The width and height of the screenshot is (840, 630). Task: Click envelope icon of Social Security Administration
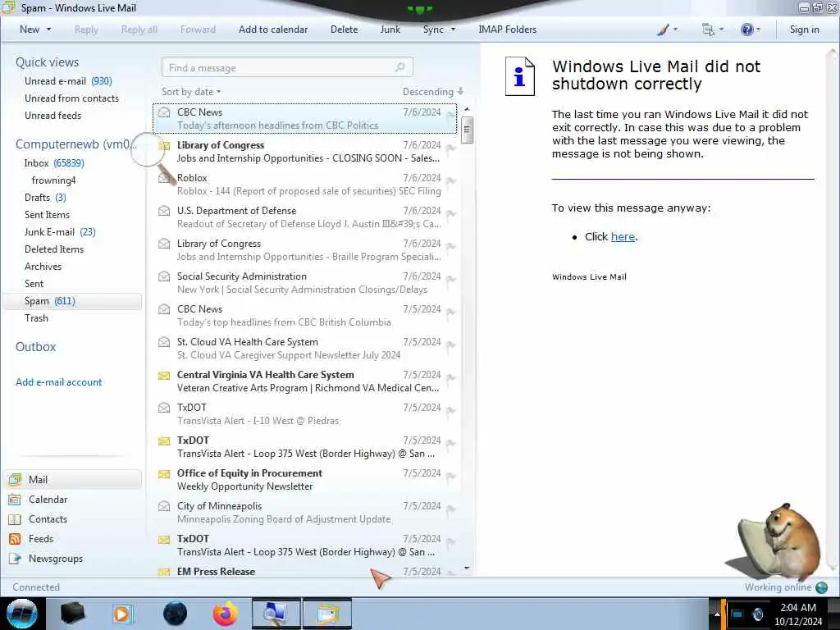pos(164,276)
